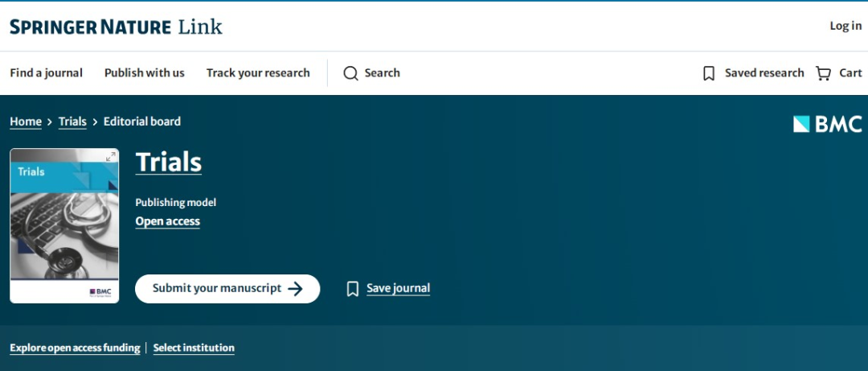Click arrow icon on Submit your manuscript
The width and height of the screenshot is (868, 371).
tap(296, 288)
